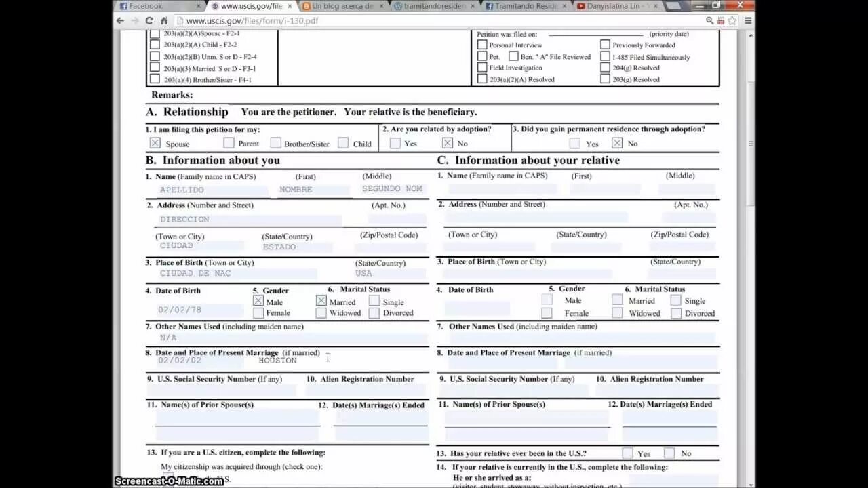The image size is (868, 488).
Task: Check No for relative ever been in U.S.
Action: 670,453
